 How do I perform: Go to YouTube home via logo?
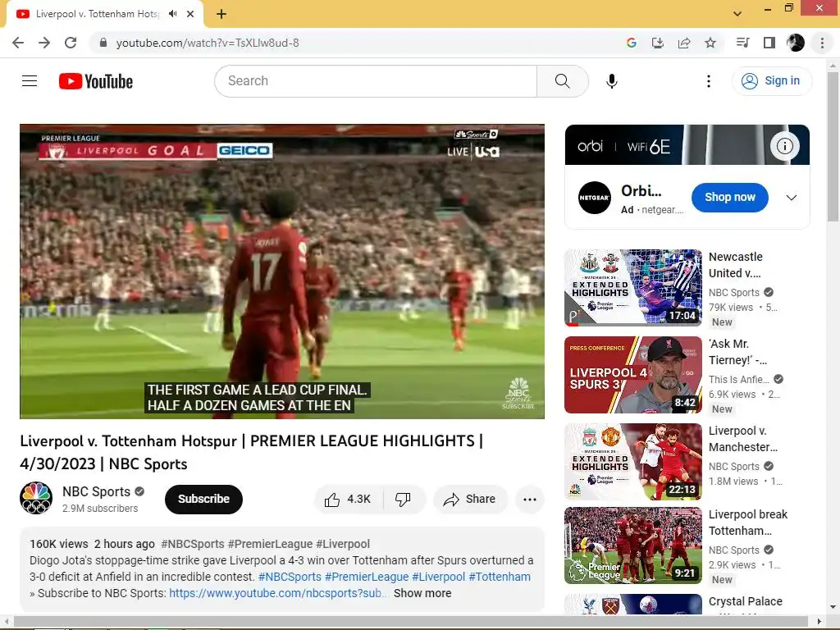[x=96, y=81]
